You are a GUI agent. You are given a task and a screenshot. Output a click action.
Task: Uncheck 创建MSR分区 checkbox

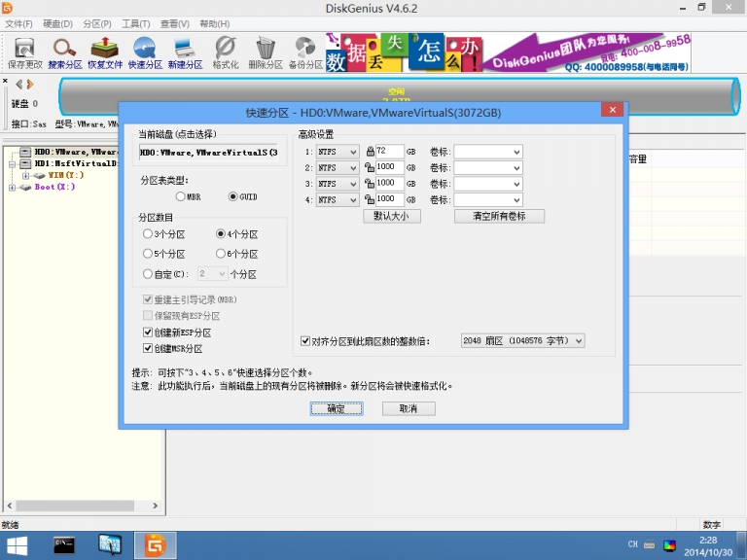[148, 348]
